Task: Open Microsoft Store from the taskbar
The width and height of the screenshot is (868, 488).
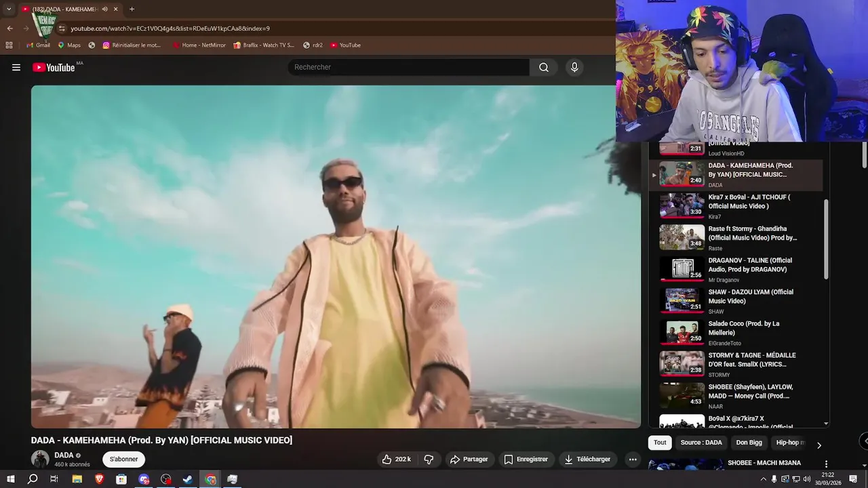Action: click(x=121, y=479)
